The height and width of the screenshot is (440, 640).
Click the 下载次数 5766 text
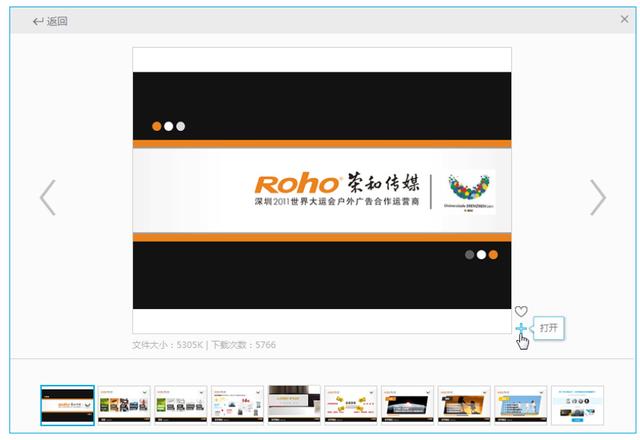[x=244, y=345]
